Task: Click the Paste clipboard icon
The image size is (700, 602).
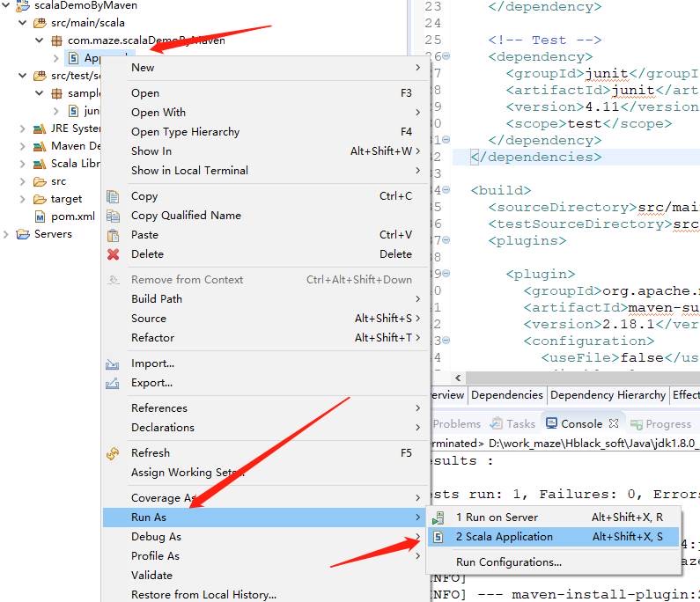Action: [x=113, y=235]
